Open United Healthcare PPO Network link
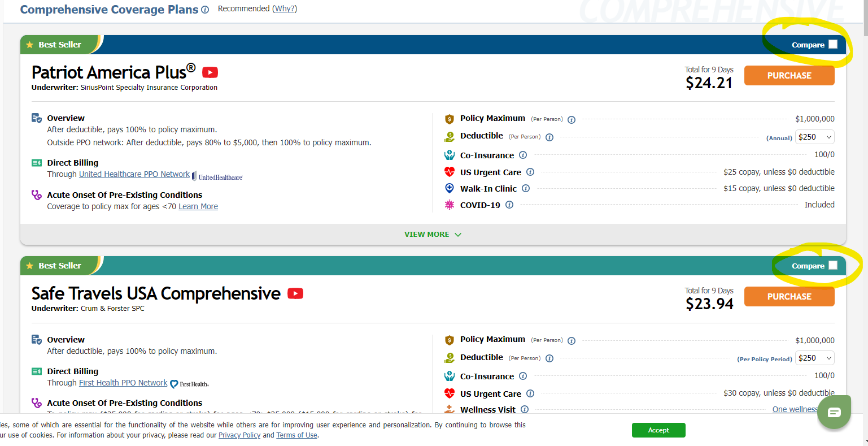Image resolution: width=868 pixels, height=446 pixels. click(x=134, y=174)
